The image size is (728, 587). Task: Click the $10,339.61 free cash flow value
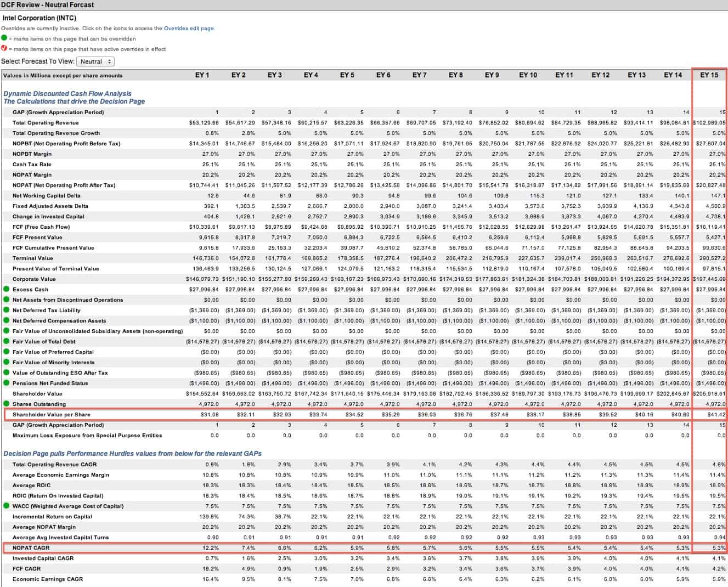click(204, 227)
